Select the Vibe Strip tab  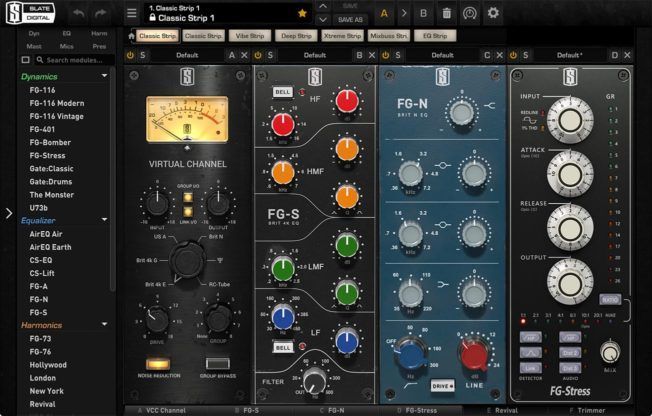click(x=250, y=36)
